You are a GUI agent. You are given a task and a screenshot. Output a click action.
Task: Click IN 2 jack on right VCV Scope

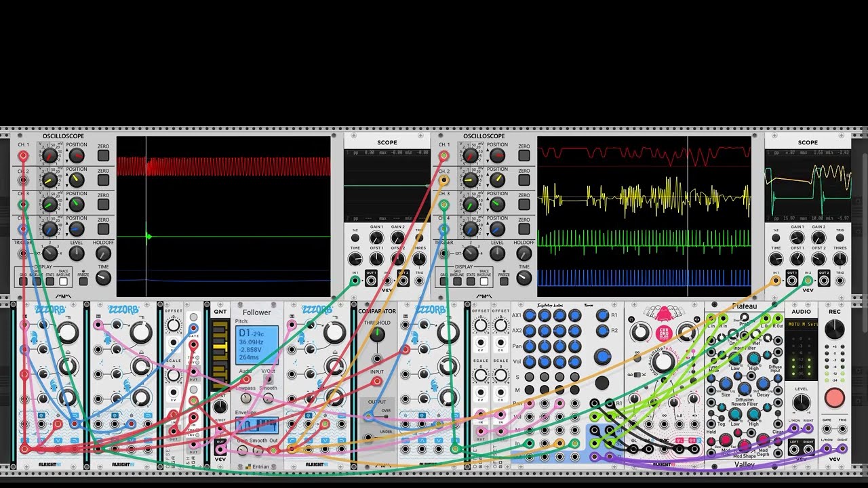[x=808, y=279]
